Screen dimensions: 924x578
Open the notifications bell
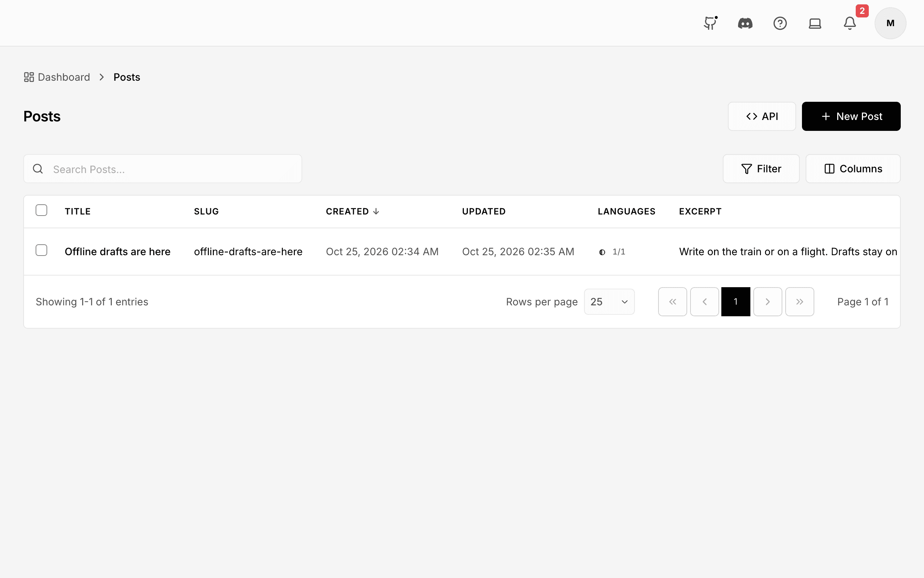coord(850,23)
